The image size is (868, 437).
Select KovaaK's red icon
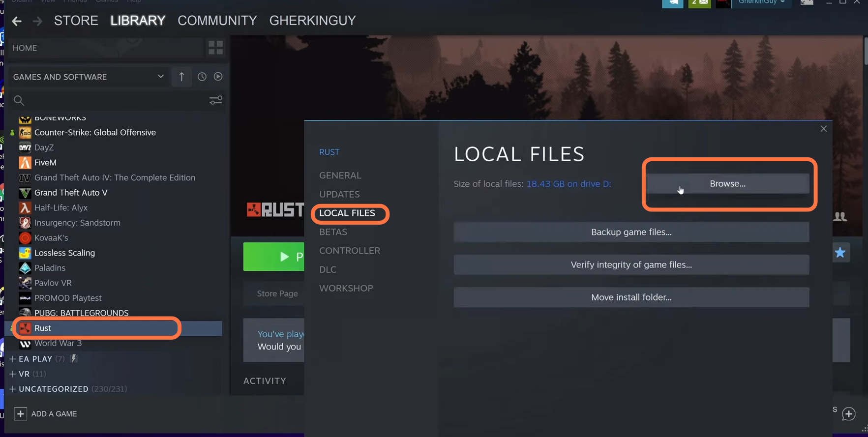point(25,238)
